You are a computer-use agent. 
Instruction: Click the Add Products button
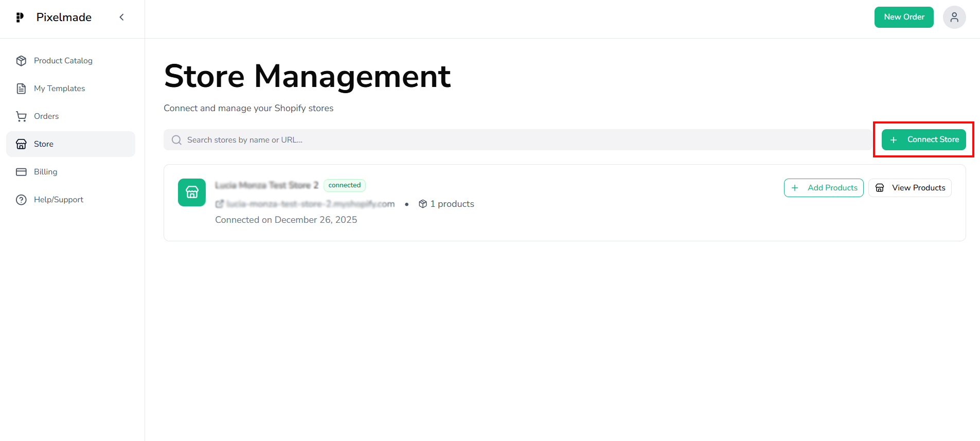823,188
